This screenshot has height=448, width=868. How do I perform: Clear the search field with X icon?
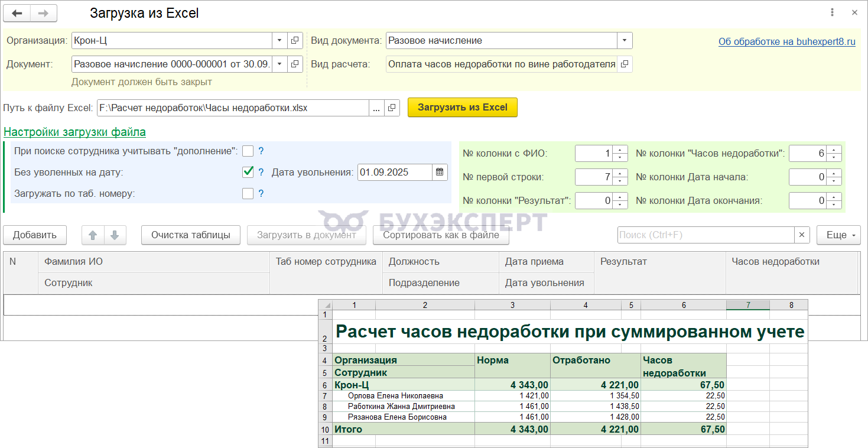(x=802, y=235)
